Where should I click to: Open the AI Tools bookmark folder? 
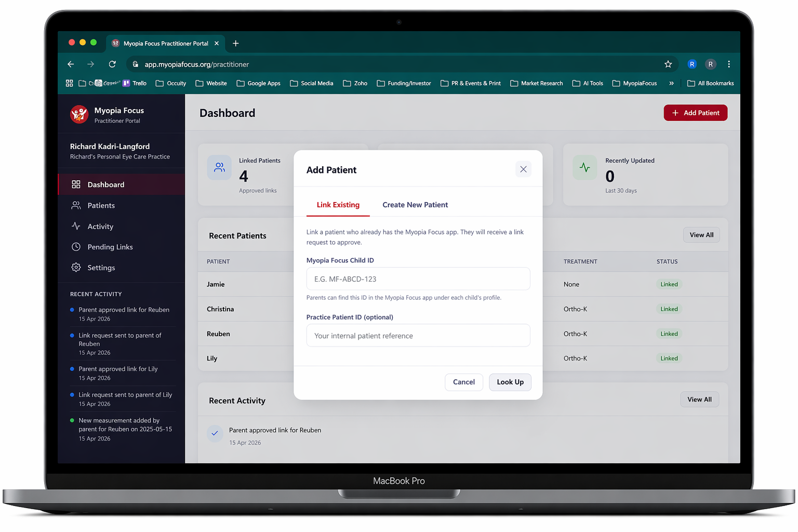588,83
